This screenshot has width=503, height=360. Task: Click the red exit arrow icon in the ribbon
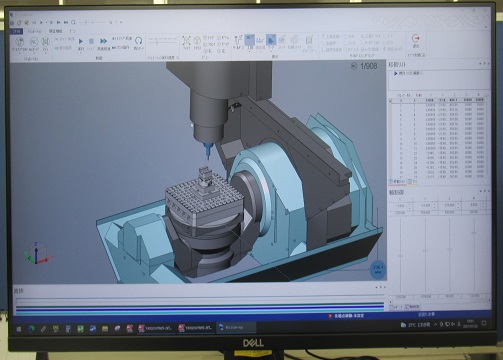tap(416, 38)
